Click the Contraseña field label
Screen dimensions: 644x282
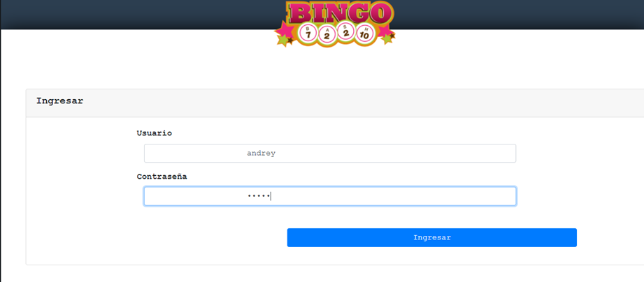point(162,177)
